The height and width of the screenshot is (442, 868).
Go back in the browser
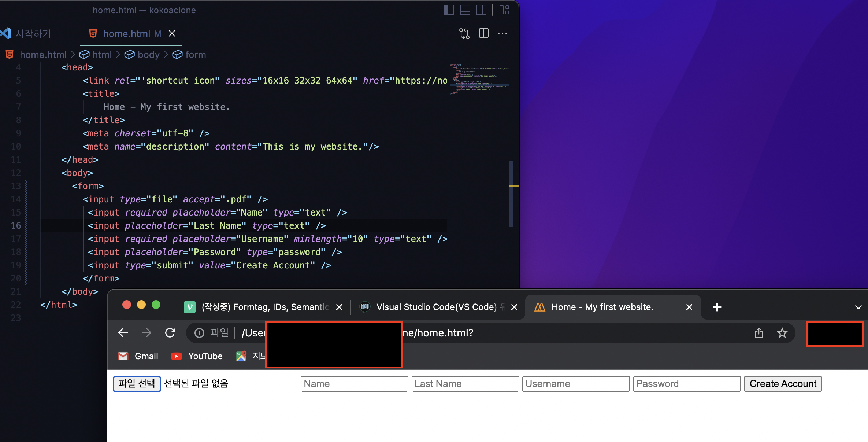[123, 333]
